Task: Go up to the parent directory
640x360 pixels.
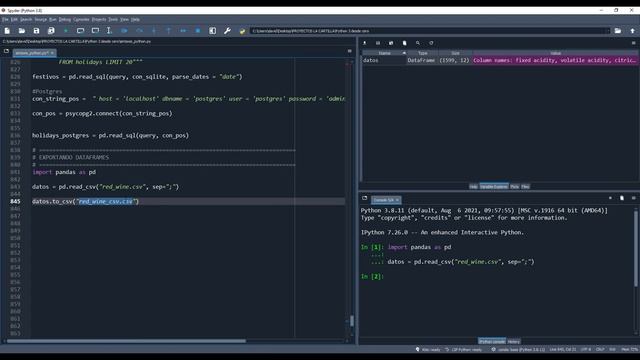Action: click(632, 31)
